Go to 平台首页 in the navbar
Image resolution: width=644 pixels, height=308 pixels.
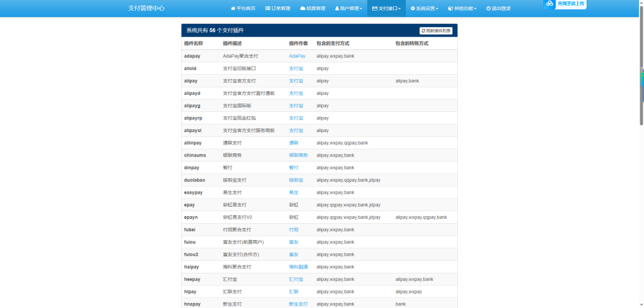pyautogui.click(x=243, y=8)
